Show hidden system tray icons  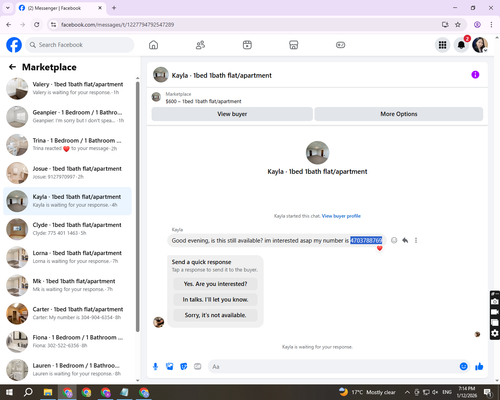tap(407, 392)
